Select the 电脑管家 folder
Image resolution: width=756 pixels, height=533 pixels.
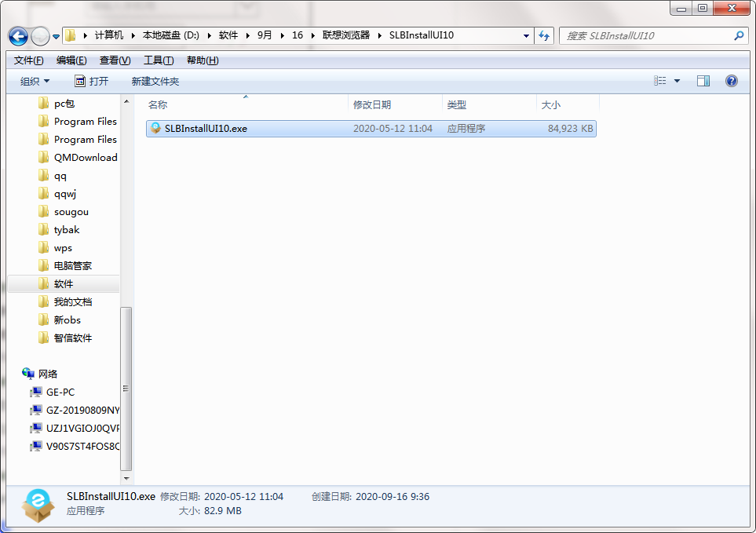pos(72,266)
